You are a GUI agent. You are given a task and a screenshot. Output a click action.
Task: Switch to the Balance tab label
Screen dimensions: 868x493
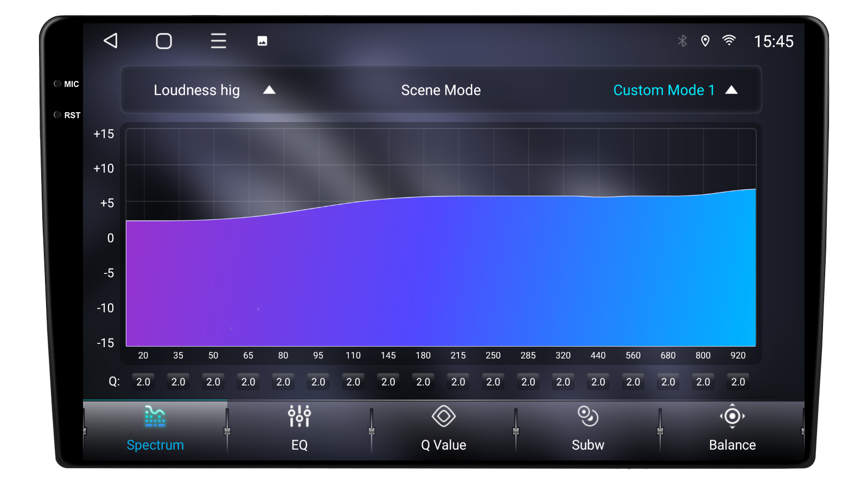click(x=732, y=445)
